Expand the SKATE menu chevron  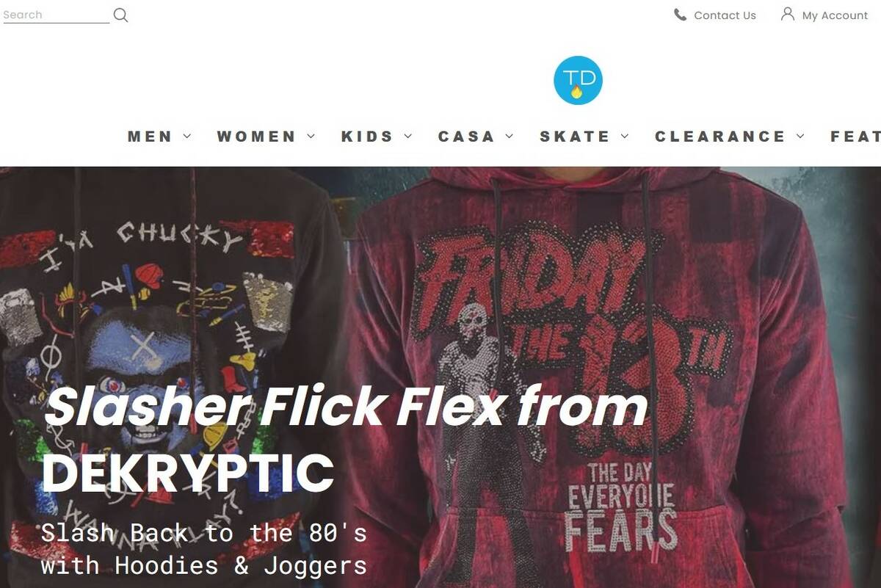pos(625,136)
